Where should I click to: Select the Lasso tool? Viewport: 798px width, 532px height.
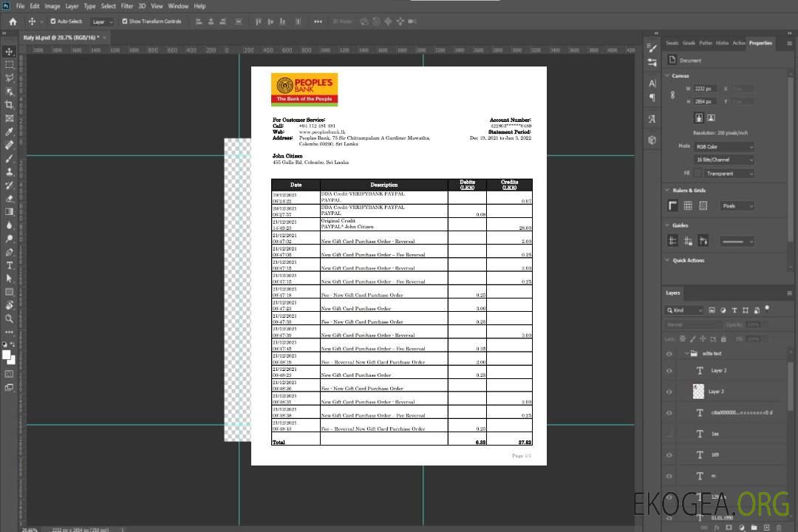coord(9,78)
